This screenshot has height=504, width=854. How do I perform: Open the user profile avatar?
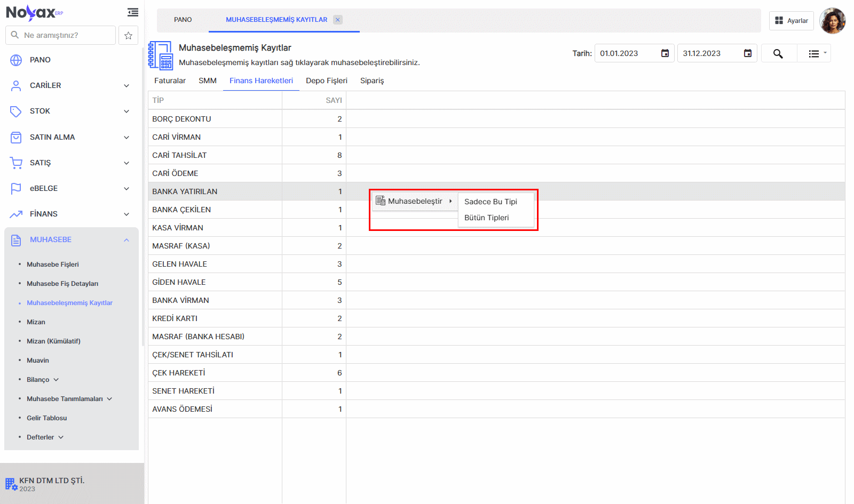833,21
